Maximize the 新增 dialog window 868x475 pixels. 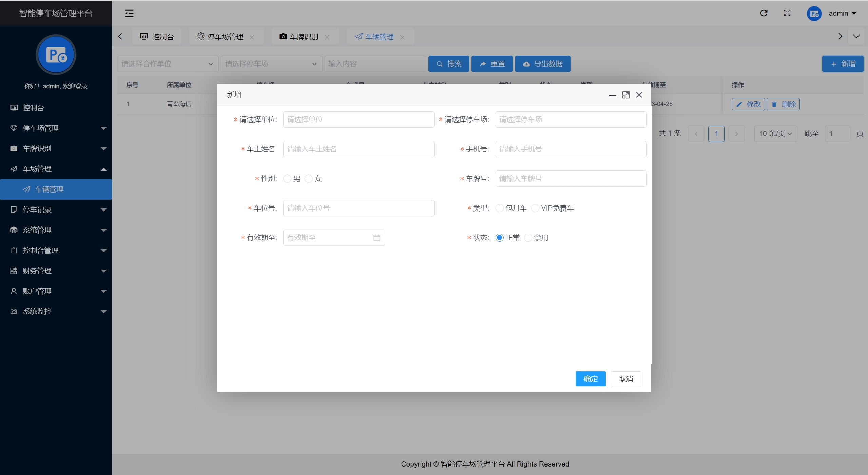click(x=625, y=95)
